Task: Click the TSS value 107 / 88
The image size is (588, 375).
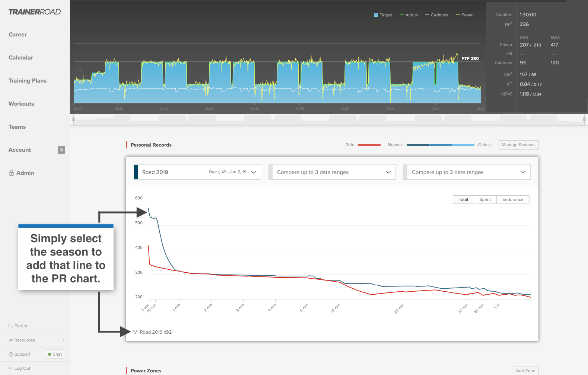Action: click(x=528, y=75)
